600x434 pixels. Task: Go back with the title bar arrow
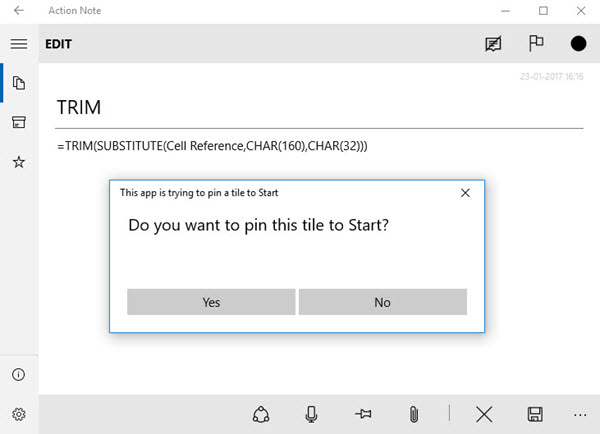coord(19,10)
